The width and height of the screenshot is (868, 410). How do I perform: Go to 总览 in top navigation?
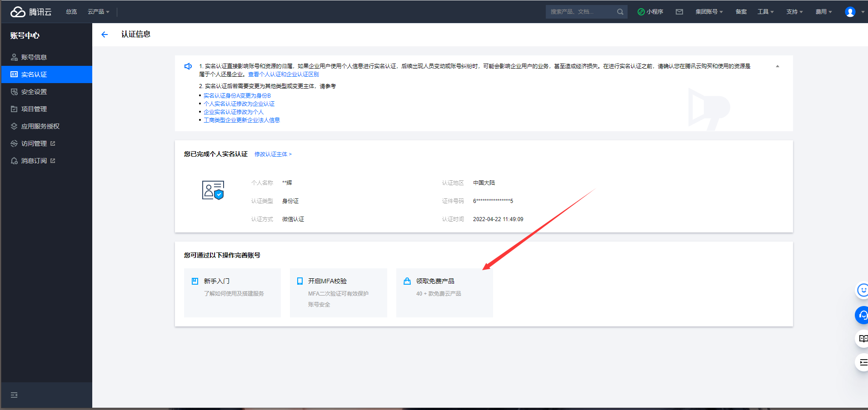click(71, 12)
